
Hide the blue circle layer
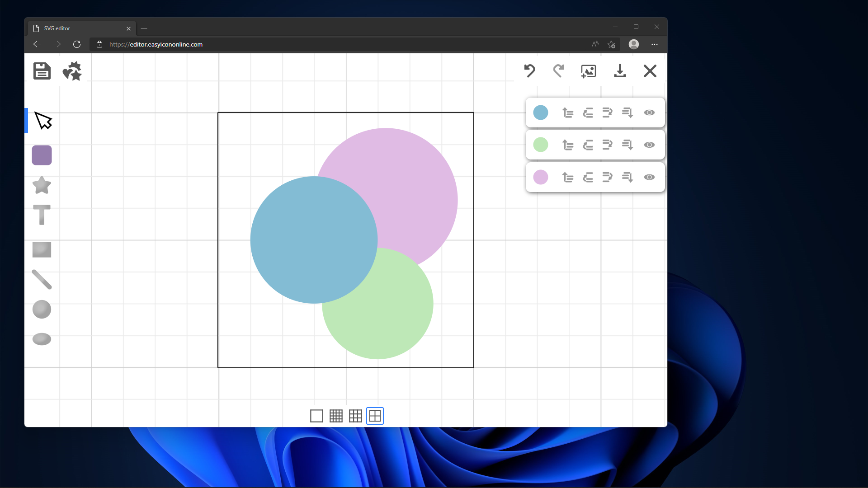click(649, 113)
